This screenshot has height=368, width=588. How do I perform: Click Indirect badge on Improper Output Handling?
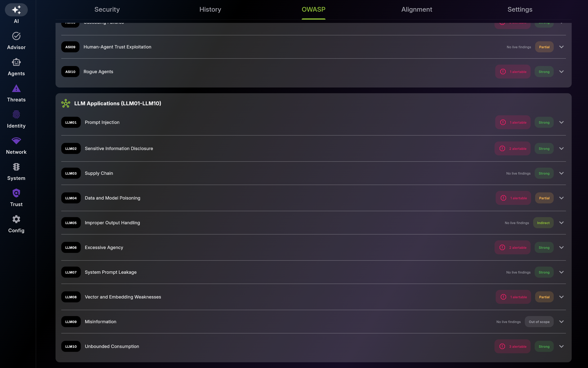point(543,223)
